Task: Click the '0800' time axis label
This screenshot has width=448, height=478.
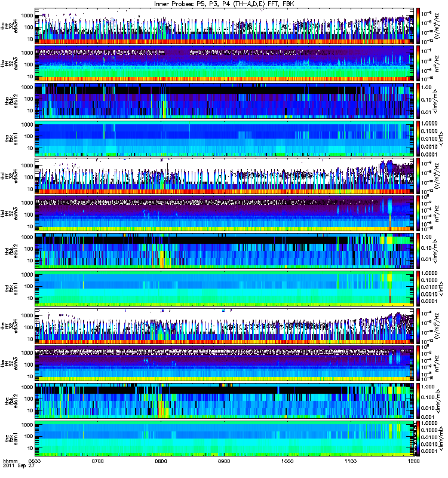Action: [x=161, y=461]
